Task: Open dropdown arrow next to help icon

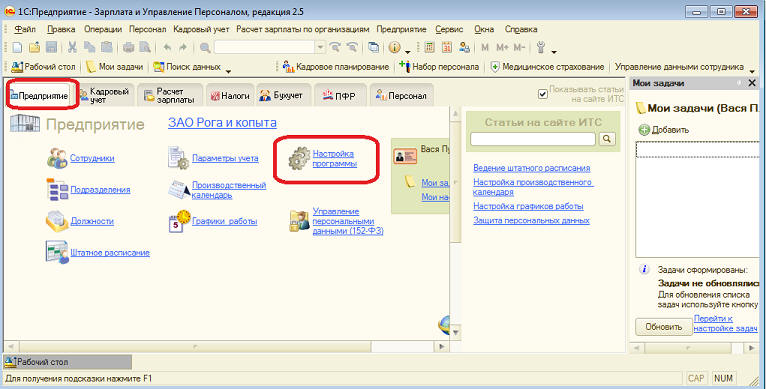Action: [x=407, y=51]
